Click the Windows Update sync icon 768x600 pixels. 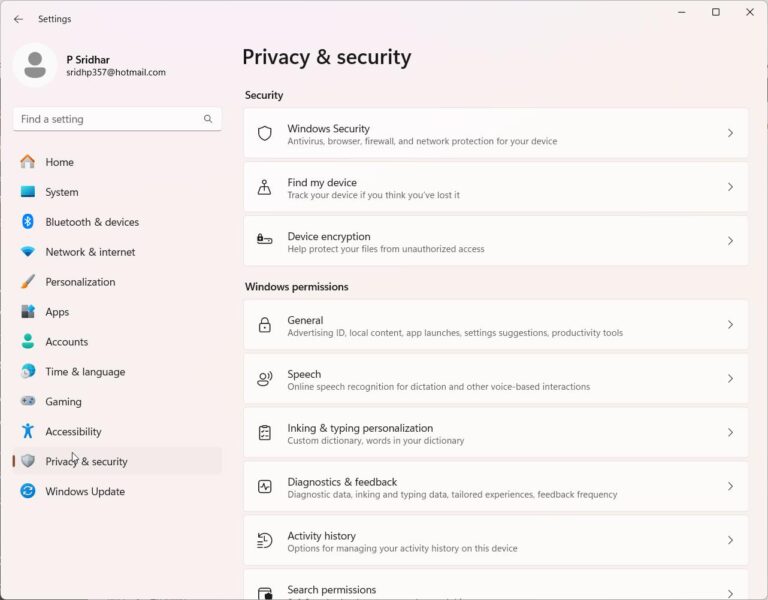28,491
